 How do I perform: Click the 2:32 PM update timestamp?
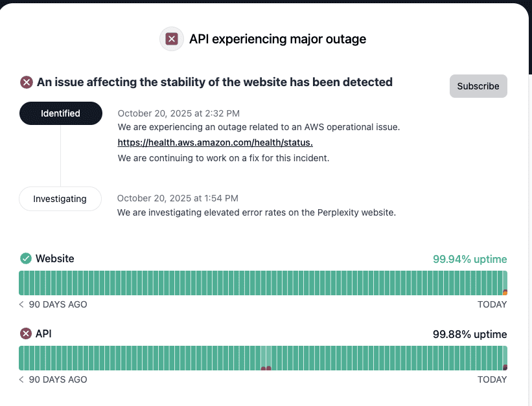coord(179,113)
